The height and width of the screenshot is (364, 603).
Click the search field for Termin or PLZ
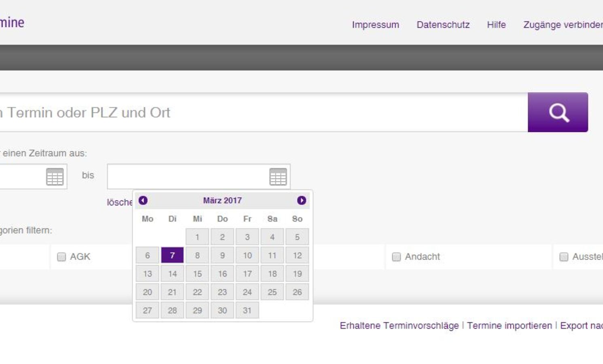263,112
